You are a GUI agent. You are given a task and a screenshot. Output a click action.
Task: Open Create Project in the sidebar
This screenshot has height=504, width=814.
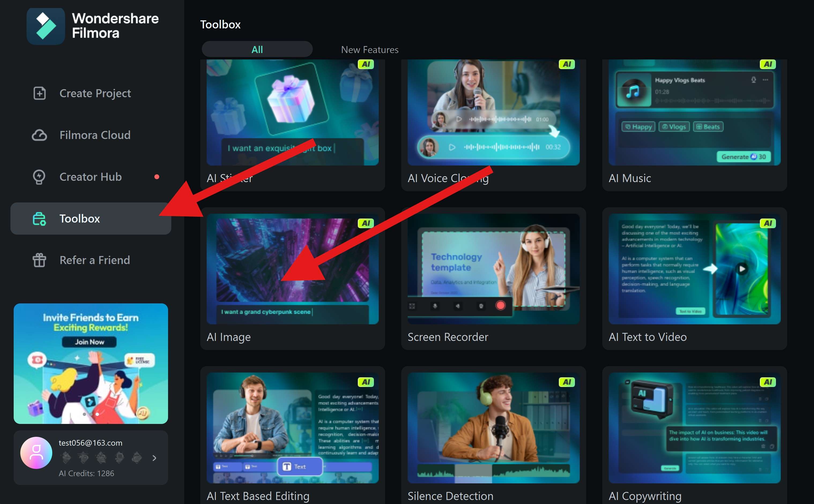pyautogui.click(x=91, y=93)
